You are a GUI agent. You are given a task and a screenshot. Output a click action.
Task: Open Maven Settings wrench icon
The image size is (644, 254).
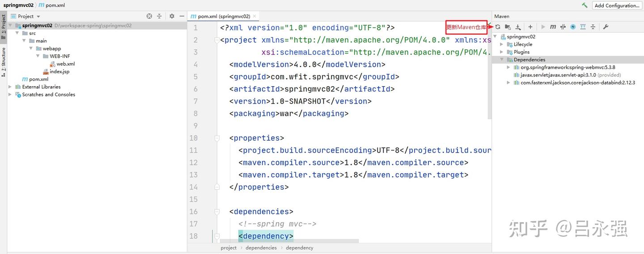tap(606, 27)
